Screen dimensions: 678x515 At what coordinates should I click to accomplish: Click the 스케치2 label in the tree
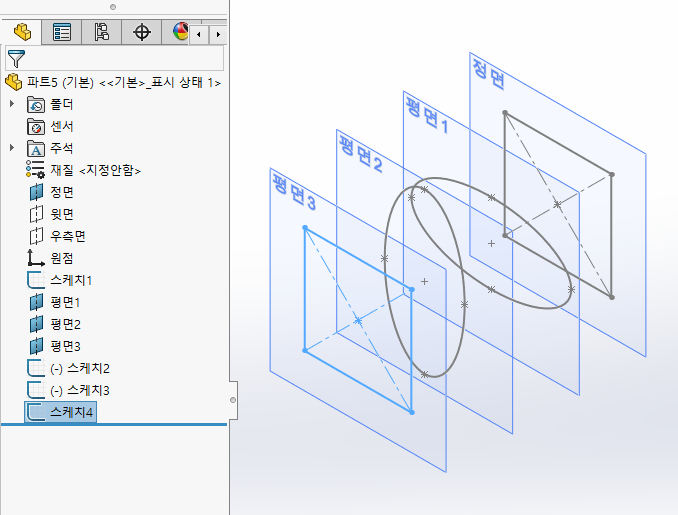(89, 369)
